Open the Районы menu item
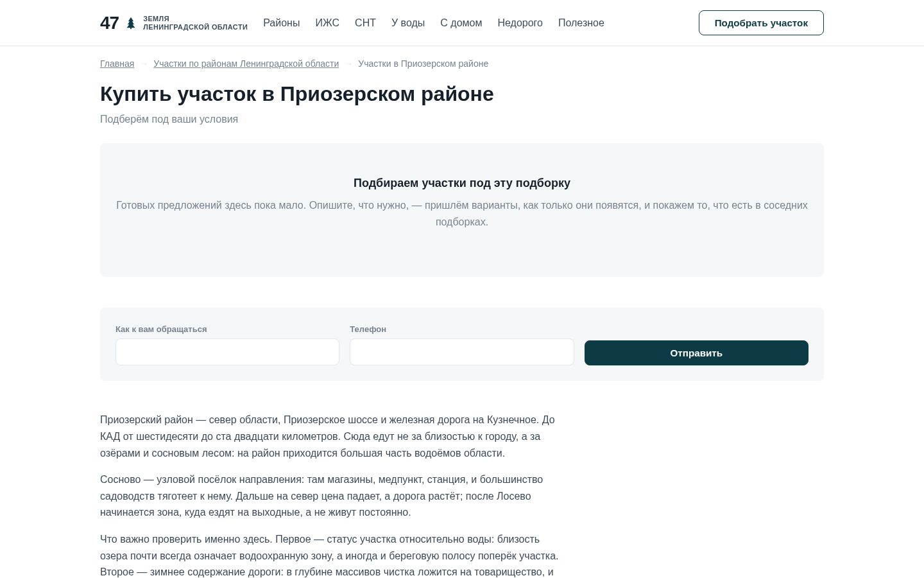This screenshot has height=578, width=924. click(281, 23)
